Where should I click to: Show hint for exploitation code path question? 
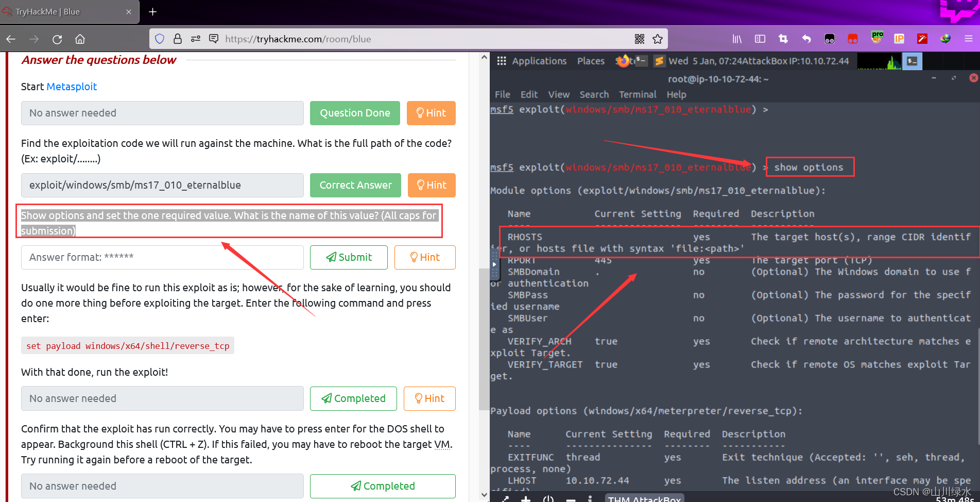tap(432, 185)
